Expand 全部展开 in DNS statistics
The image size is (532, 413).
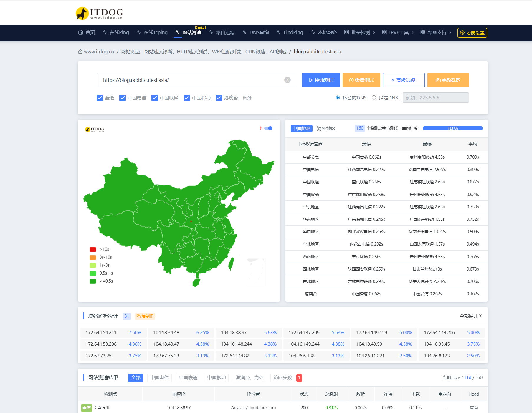470,316
